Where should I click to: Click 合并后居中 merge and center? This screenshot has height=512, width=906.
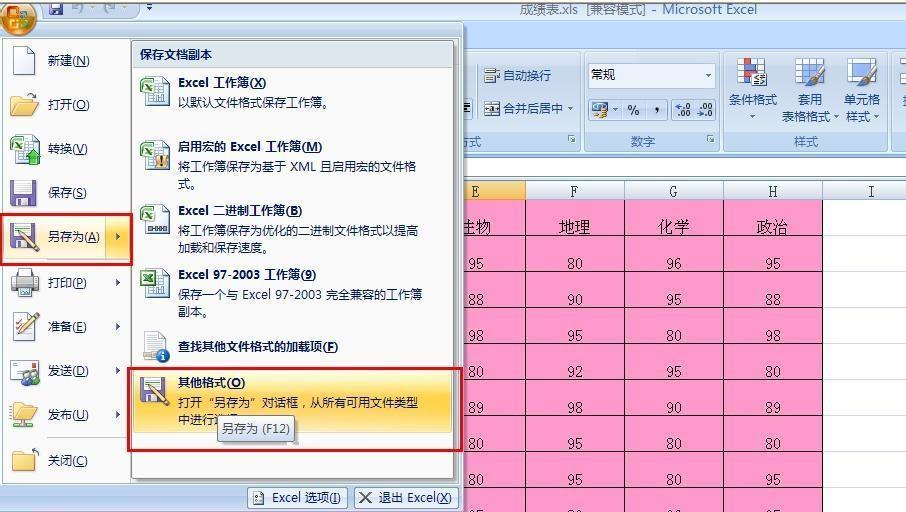tap(523, 109)
